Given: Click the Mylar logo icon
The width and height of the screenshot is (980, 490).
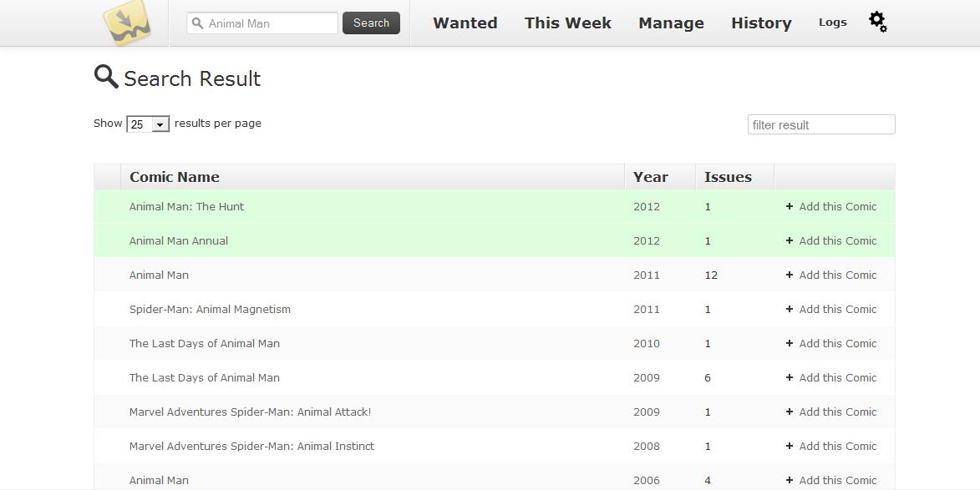Looking at the screenshot, I should tap(127, 23).
